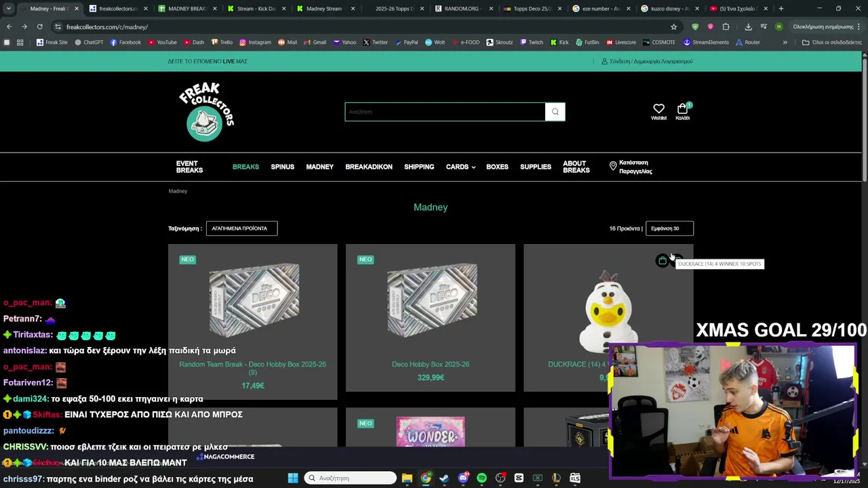The image size is (868, 488).
Task: Add DUCKRACE product to cart icon
Action: pyautogui.click(x=663, y=261)
